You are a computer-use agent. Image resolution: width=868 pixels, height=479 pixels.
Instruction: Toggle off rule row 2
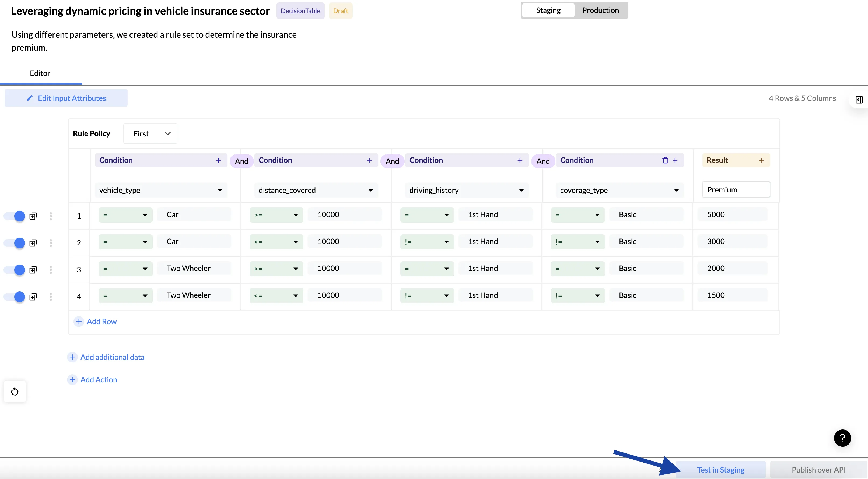[x=15, y=243]
